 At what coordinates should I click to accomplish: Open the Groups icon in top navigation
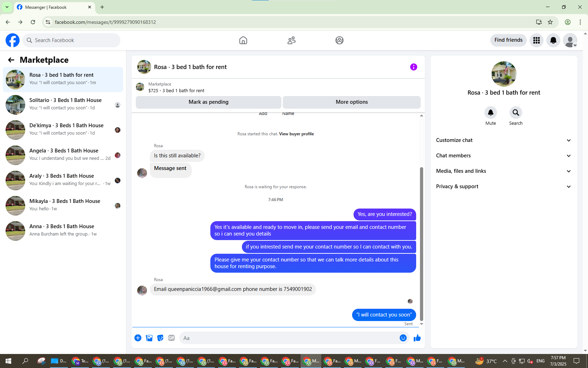click(339, 40)
